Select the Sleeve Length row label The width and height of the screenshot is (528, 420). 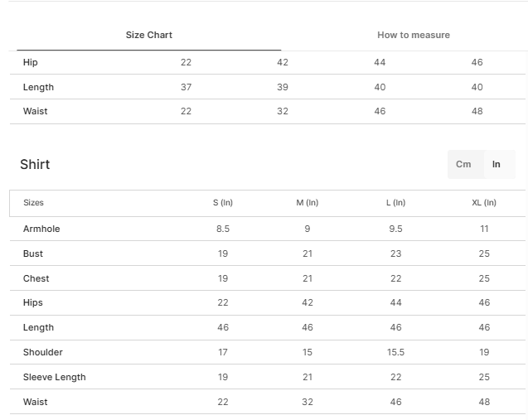click(x=54, y=377)
